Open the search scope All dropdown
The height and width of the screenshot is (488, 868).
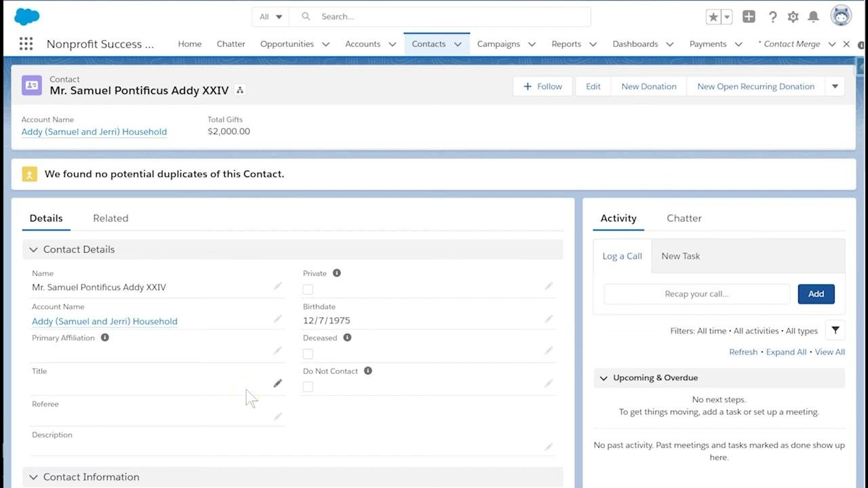tap(271, 17)
